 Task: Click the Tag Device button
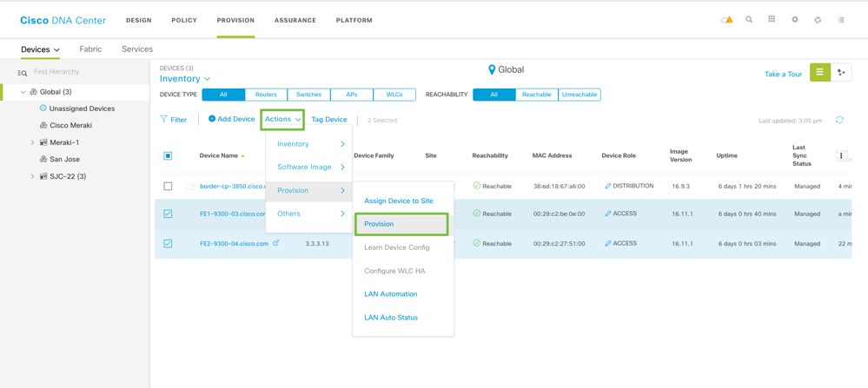(x=329, y=119)
